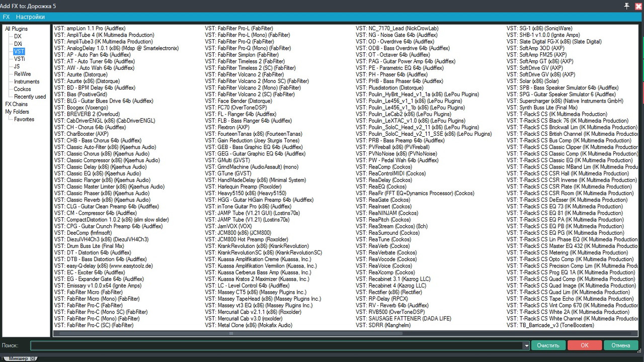Image resolution: width=644 pixels, height=362 pixels.
Task: Select VST: ReaGate (Cockos)
Action: 383,200
